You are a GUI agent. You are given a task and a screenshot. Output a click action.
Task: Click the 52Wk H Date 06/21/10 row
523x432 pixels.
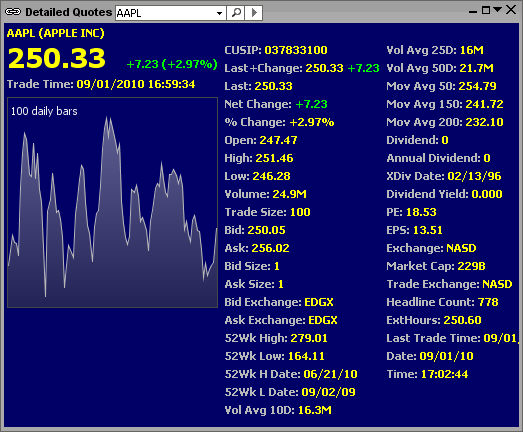click(x=291, y=374)
